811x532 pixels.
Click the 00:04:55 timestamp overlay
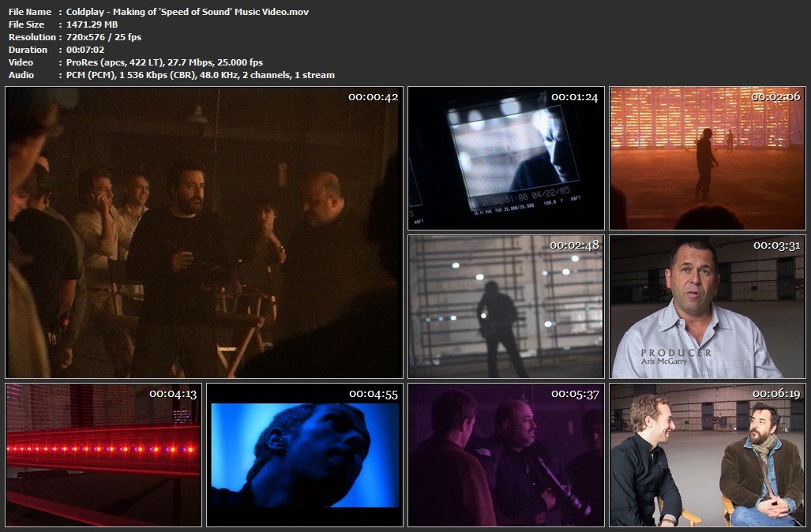tap(374, 394)
